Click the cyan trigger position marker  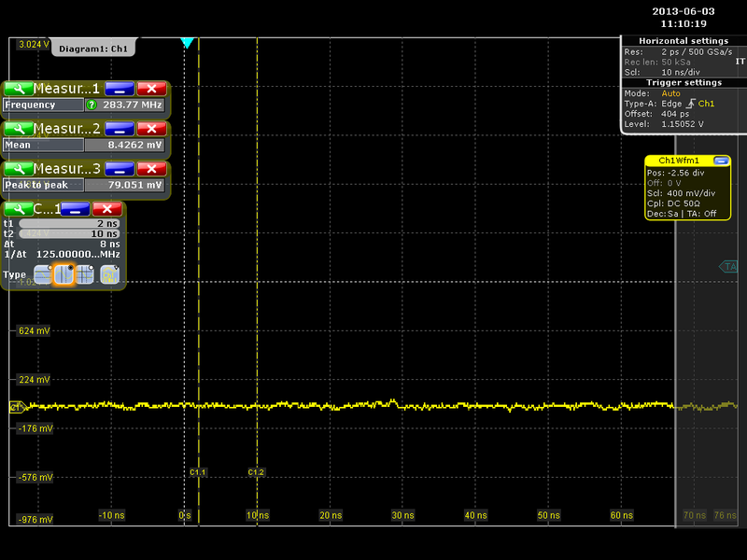(187, 43)
